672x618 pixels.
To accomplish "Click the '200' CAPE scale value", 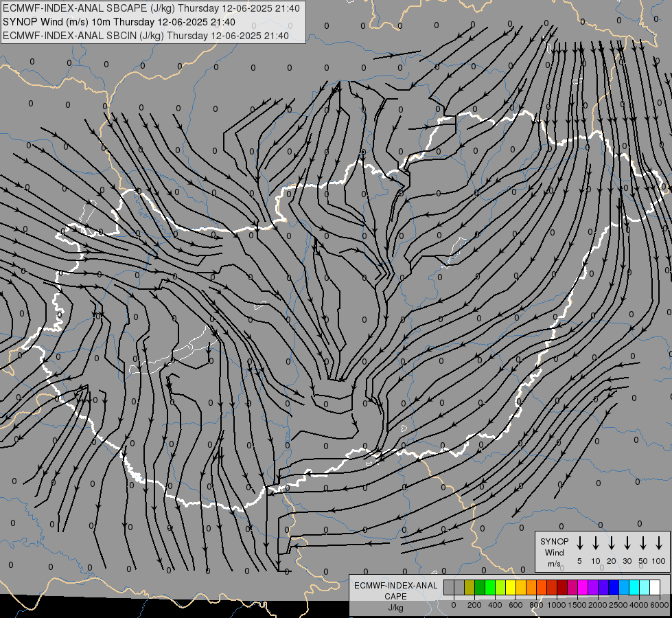I will pyautogui.click(x=474, y=605).
